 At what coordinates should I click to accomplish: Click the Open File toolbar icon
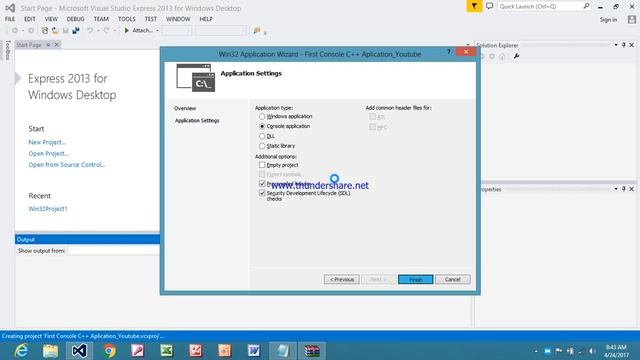(x=55, y=31)
